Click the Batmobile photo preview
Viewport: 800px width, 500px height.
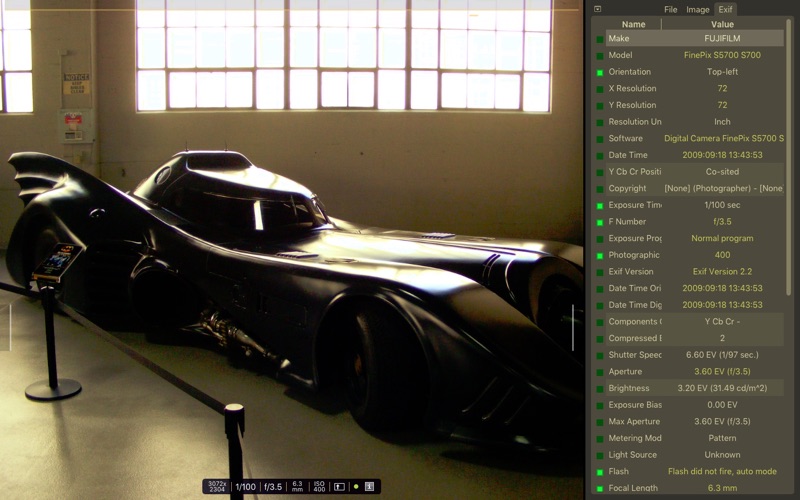(x=291, y=250)
